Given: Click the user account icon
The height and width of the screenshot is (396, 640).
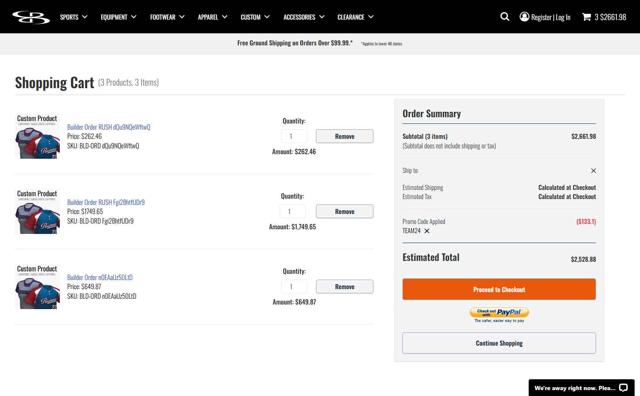Looking at the screenshot, I should pyautogui.click(x=524, y=17).
